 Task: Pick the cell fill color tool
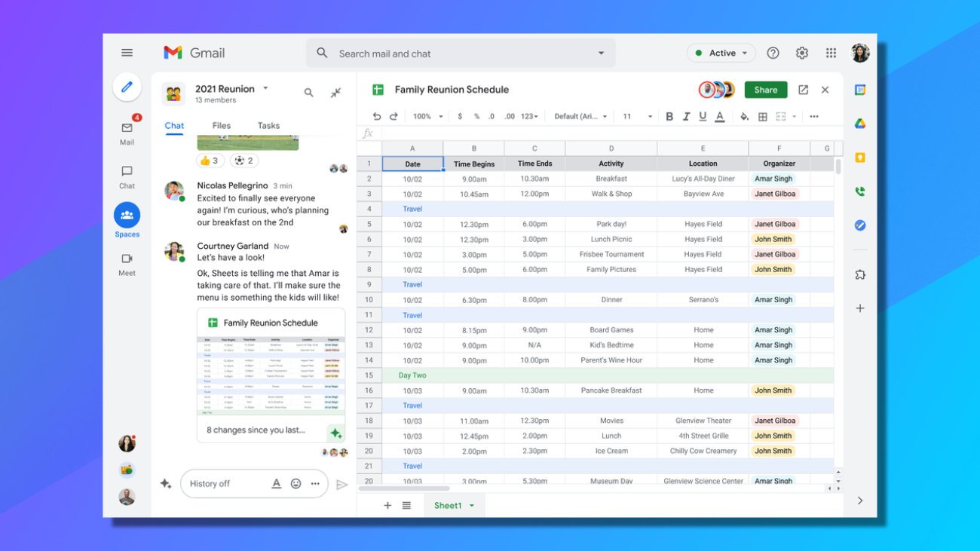click(x=745, y=116)
